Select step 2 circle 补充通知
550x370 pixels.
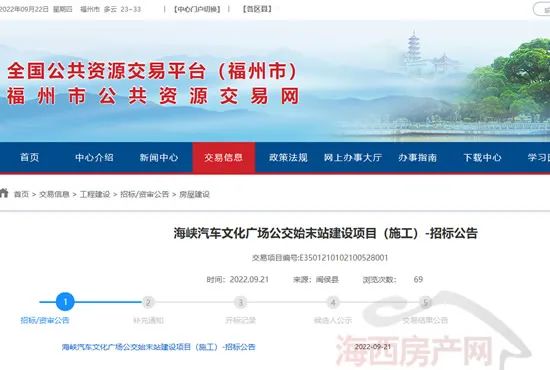coord(148,302)
